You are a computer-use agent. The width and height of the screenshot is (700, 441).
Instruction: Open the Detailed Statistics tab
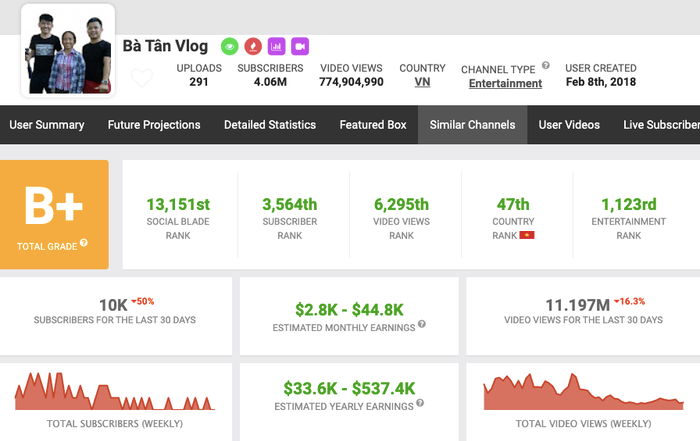pos(270,125)
